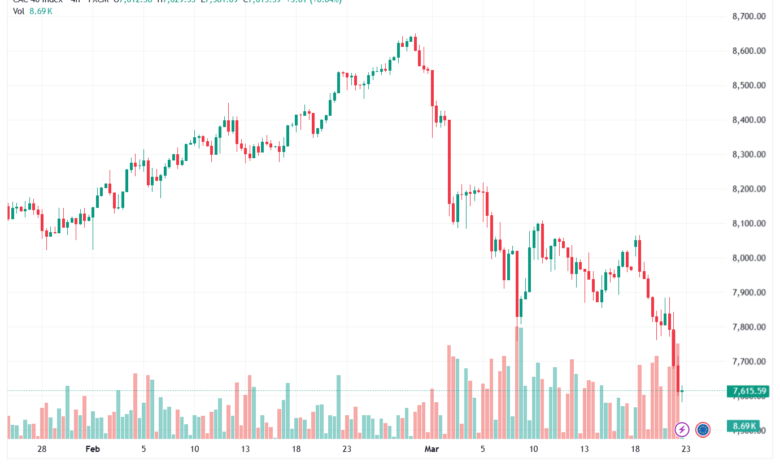The image size is (780, 470).
Task: Click the purple lightning bolt icon
Action: tap(682, 429)
